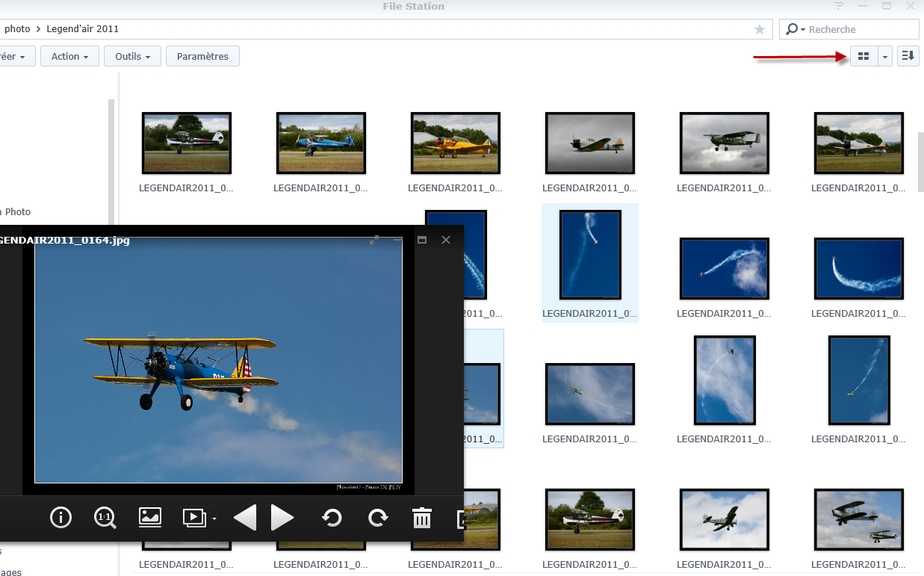Select the selected vertical smoke-trail thumbnail
This screenshot has height=576, width=924.
coord(590,255)
